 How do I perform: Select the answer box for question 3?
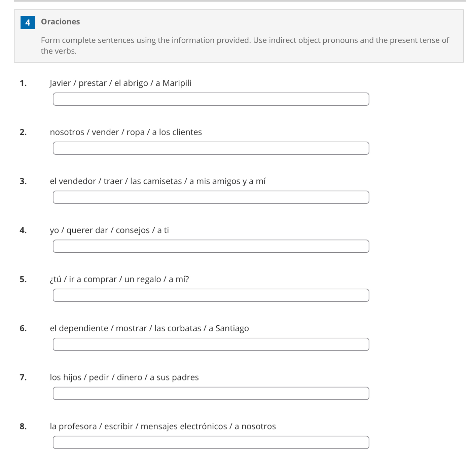pos(211,197)
